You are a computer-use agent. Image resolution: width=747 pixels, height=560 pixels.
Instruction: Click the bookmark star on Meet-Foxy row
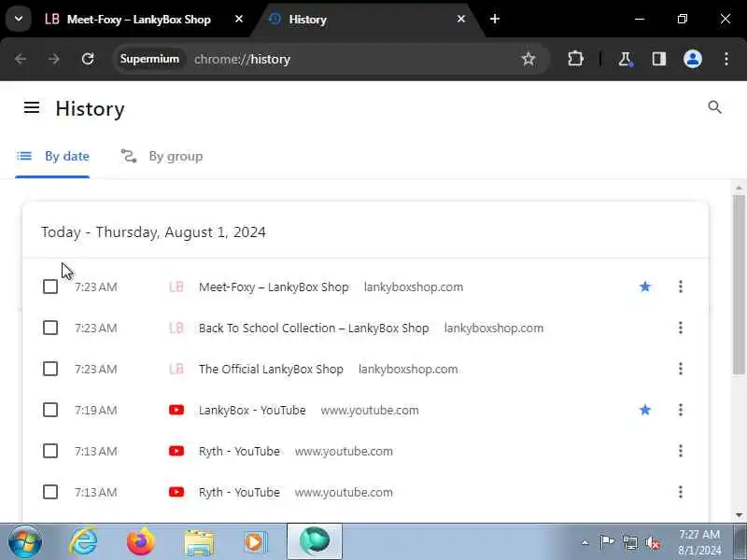pos(644,287)
